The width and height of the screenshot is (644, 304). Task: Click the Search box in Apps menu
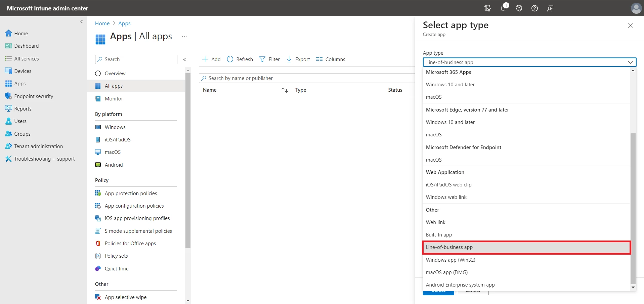pos(136,59)
